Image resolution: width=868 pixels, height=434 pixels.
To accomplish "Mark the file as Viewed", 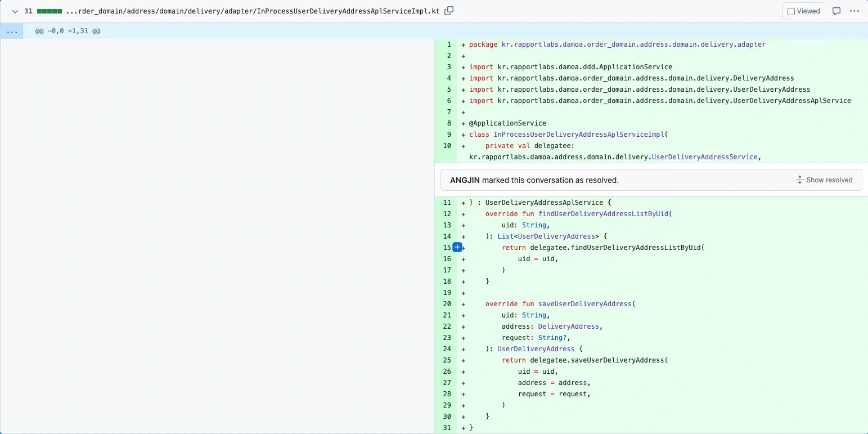I will [x=803, y=11].
